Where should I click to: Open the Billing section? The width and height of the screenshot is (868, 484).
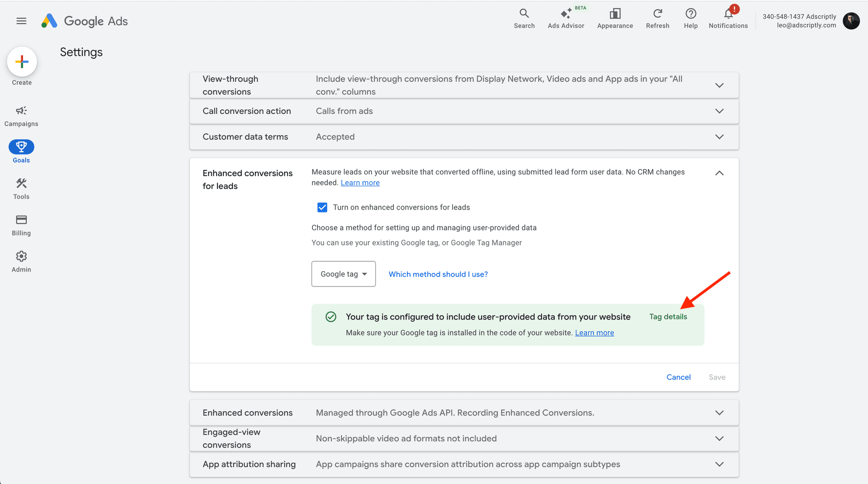21,225
